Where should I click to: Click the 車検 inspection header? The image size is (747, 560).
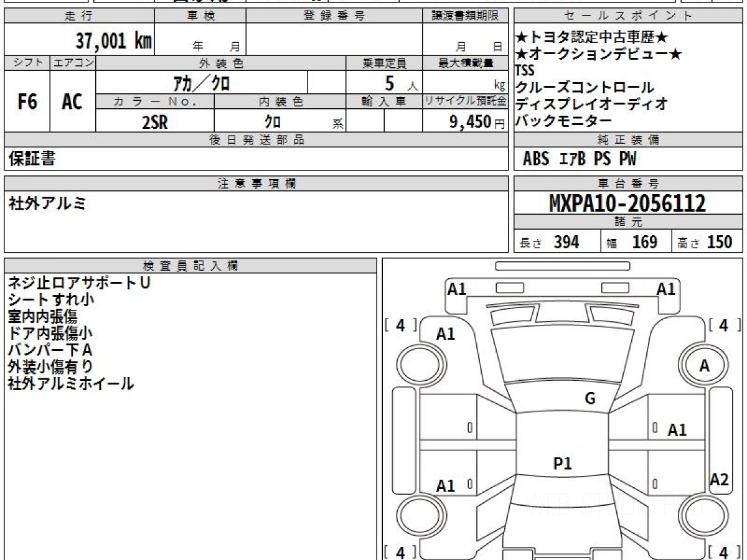coord(200,16)
